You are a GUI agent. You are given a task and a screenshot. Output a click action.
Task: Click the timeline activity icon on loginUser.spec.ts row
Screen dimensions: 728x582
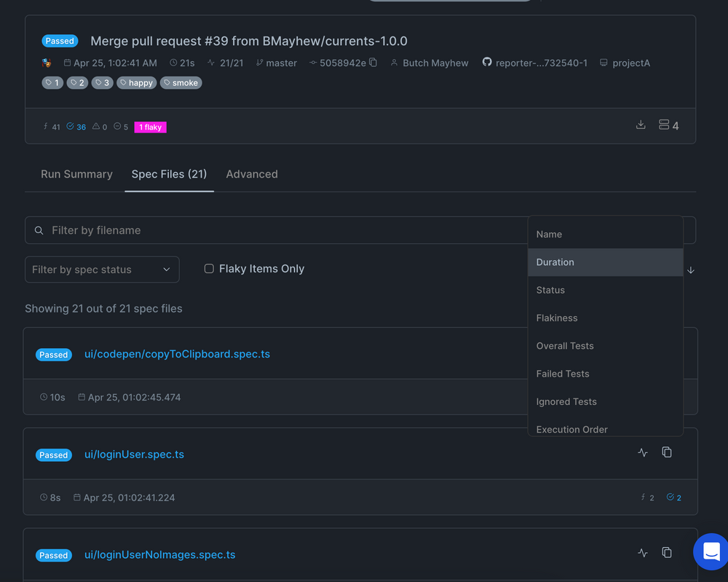coord(643,452)
